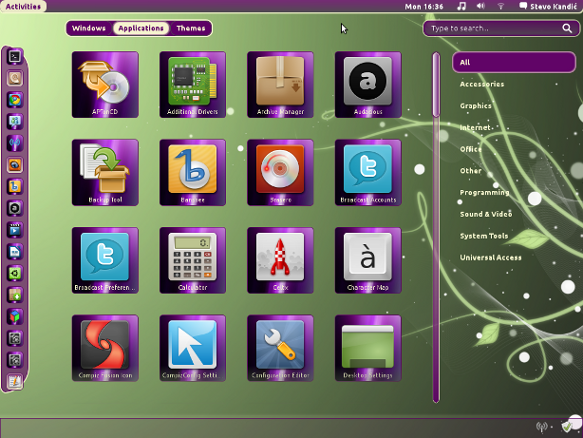Open the orange eye icon in the dock
This screenshot has height=438, width=583.
[15, 165]
